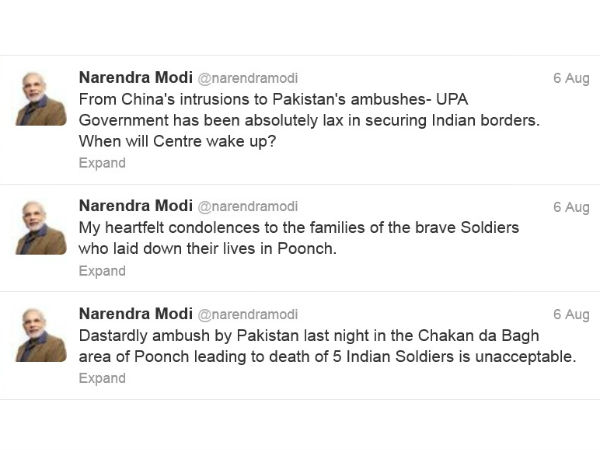The image size is (600, 450).
Task: Open the 6 Aug timestamp of the condolences tweet
Action: 571,207
